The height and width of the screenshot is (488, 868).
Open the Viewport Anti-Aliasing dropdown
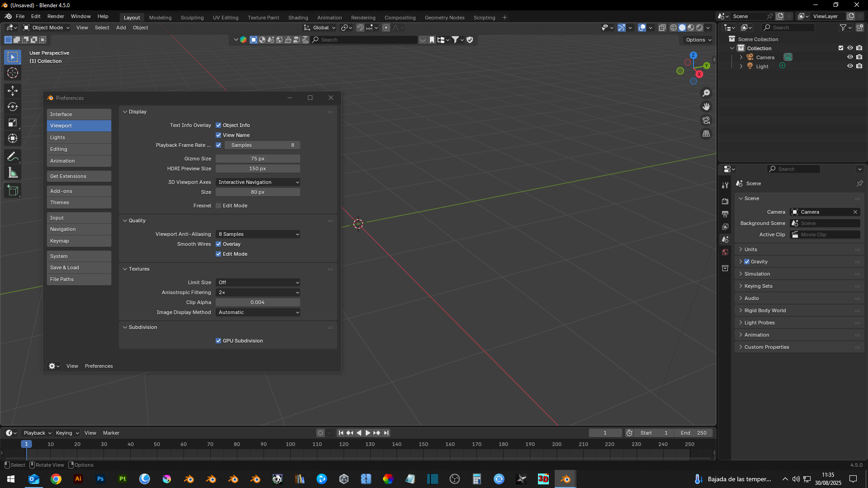[x=258, y=234]
